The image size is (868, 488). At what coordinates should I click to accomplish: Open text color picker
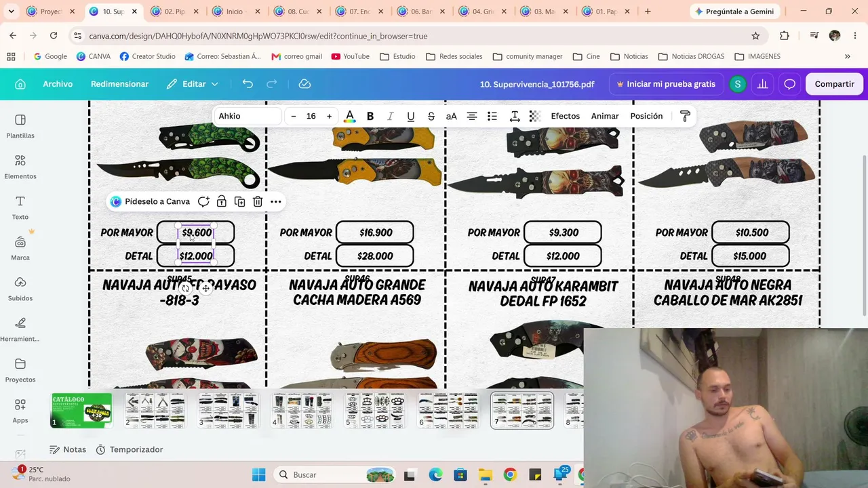pyautogui.click(x=349, y=116)
